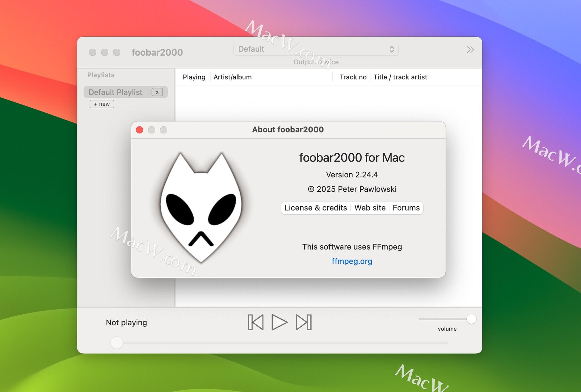The height and width of the screenshot is (392, 581).
Task: Remove Default Playlist with x button
Action: [157, 92]
